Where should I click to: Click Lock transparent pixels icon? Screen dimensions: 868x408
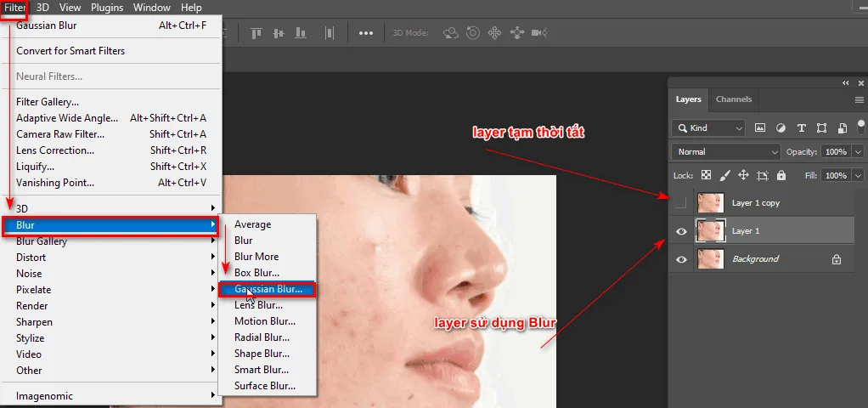[706, 175]
